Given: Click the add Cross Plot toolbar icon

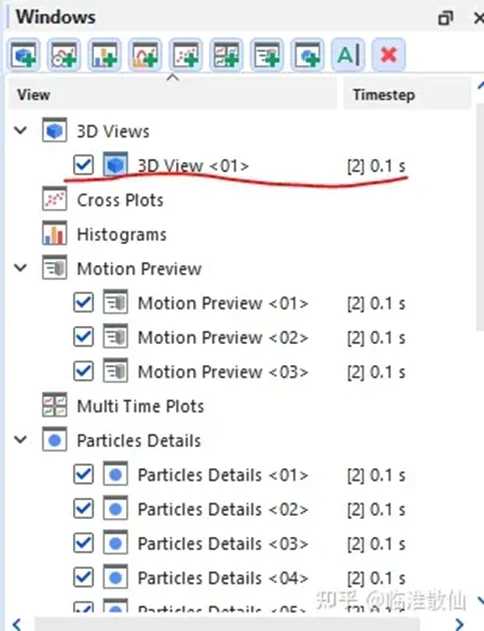Looking at the screenshot, I should [186, 54].
